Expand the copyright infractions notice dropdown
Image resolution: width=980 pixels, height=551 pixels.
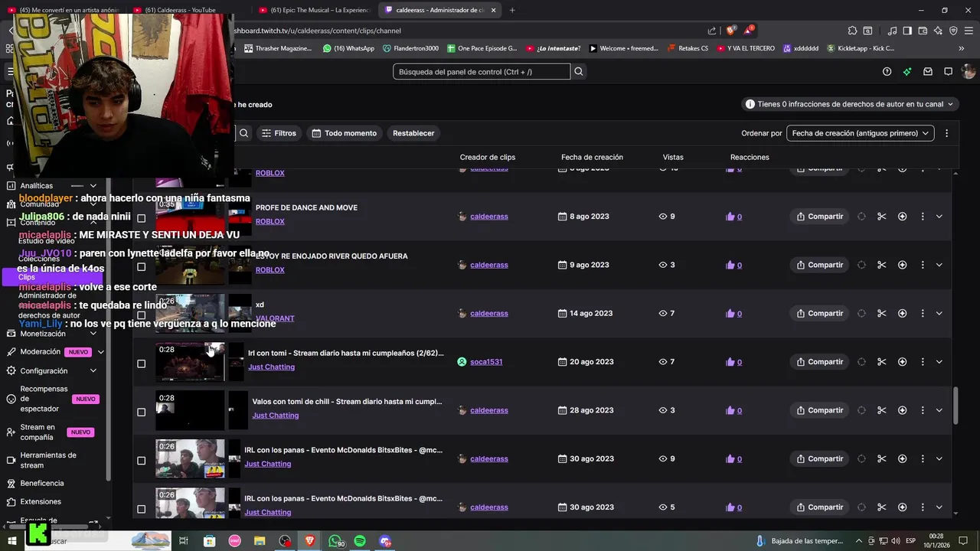(850, 104)
